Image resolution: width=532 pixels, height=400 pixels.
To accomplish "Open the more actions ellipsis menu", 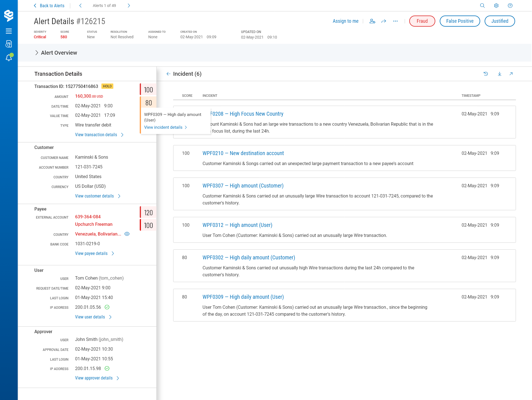I will pyautogui.click(x=395, y=21).
